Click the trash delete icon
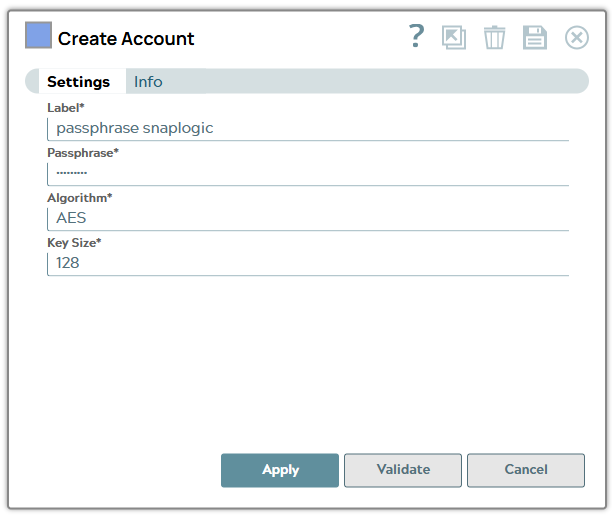 pyautogui.click(x=494, y=38)
